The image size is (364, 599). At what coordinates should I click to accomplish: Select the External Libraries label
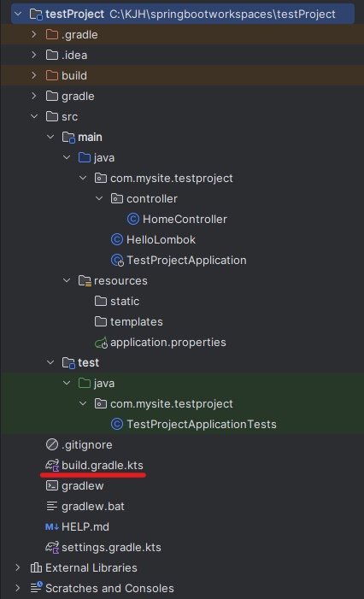[91, 567]
